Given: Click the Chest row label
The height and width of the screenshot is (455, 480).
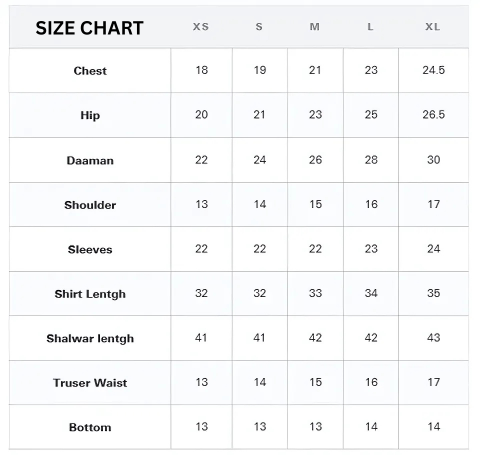Looking at the screenshot, I should pyautogui.click(x=90, y=71).
